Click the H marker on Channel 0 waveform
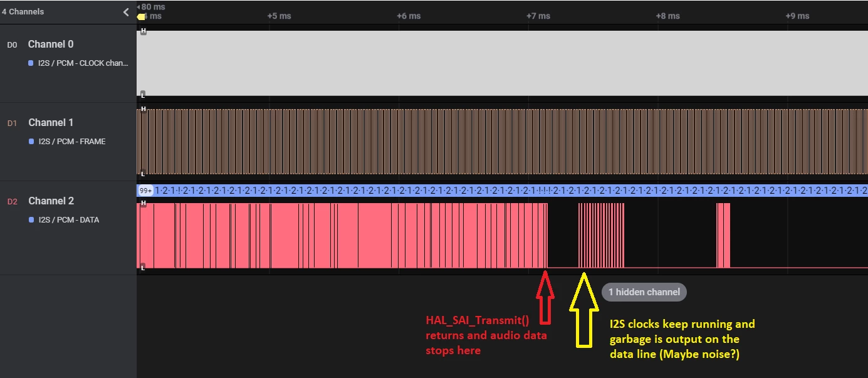868x378 pixels. coord(143,31)
